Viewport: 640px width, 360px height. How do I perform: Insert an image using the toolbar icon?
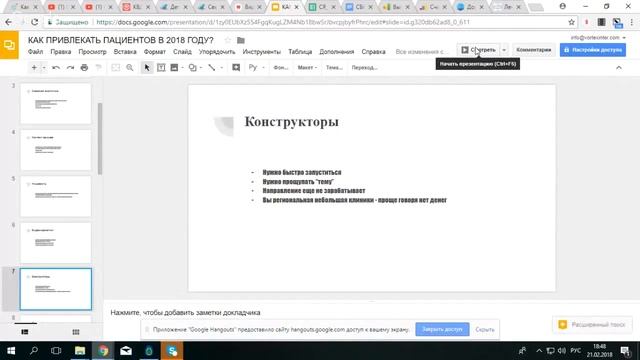[174, 68]
